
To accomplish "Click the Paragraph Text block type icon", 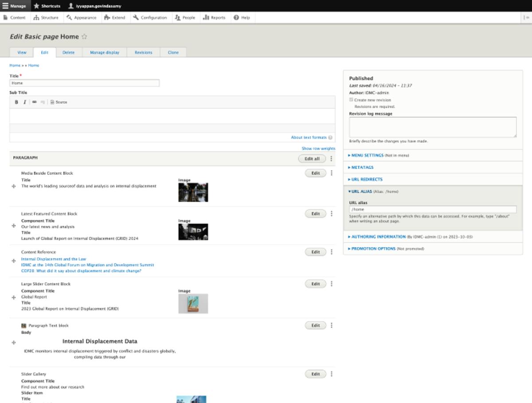I will point(24,325).
